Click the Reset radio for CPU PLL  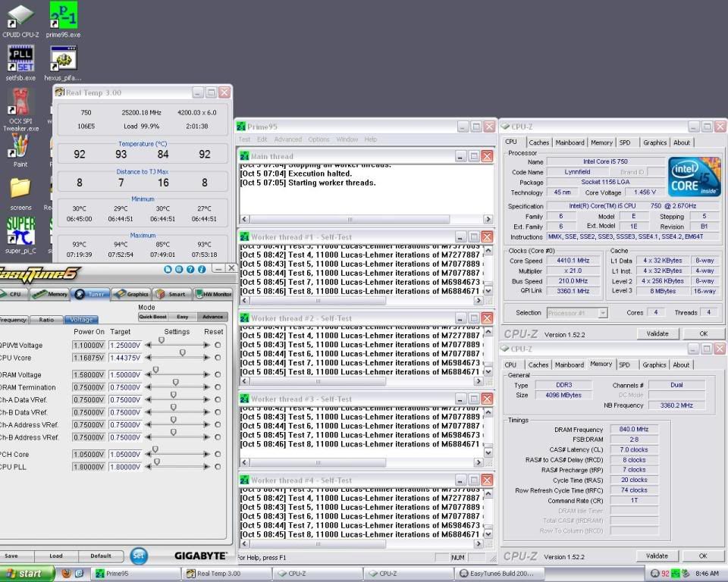pos(218,467)
